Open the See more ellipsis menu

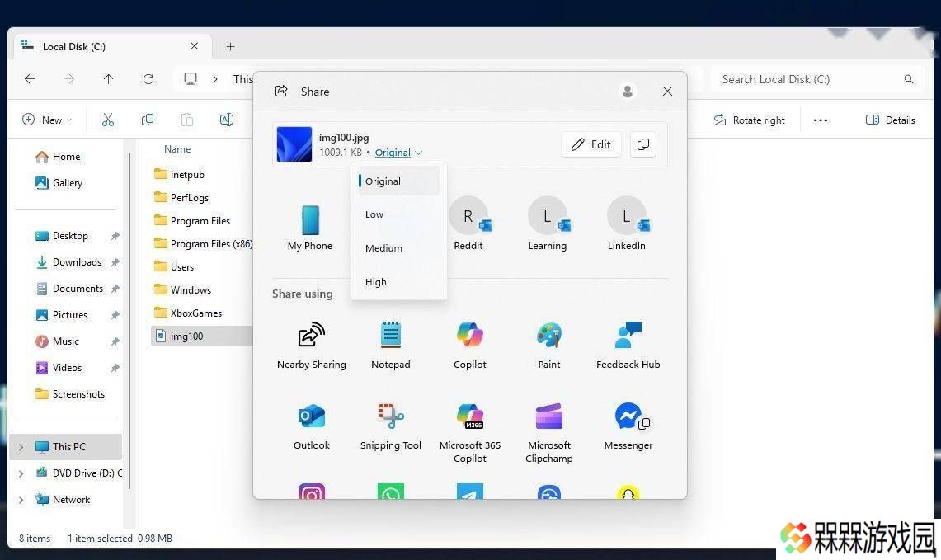821,120
